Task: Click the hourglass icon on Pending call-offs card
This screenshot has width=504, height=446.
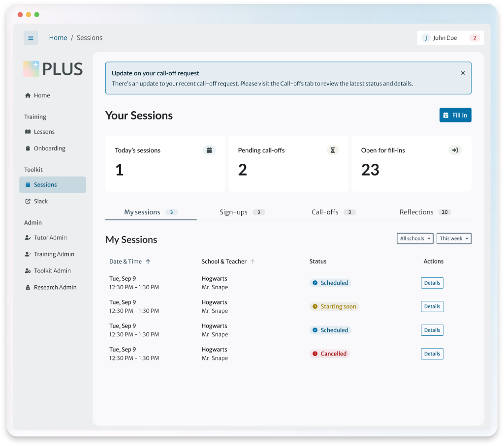Action: 333,150
